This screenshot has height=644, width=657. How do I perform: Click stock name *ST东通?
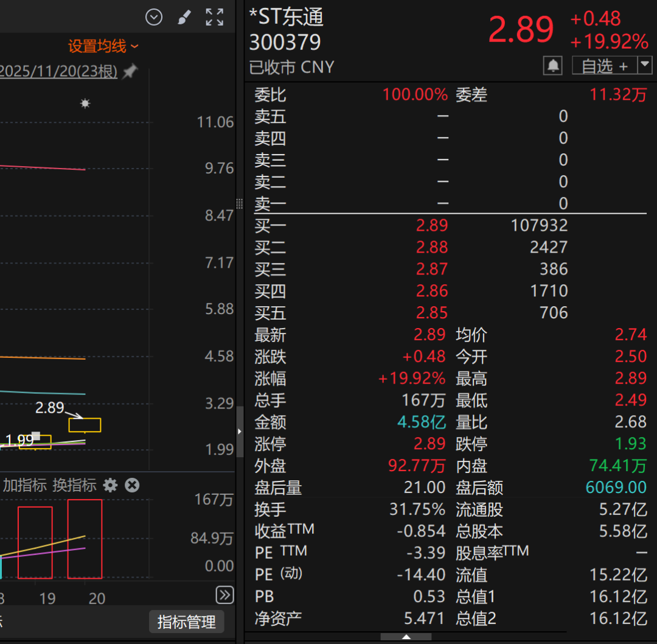click(286, 18)
